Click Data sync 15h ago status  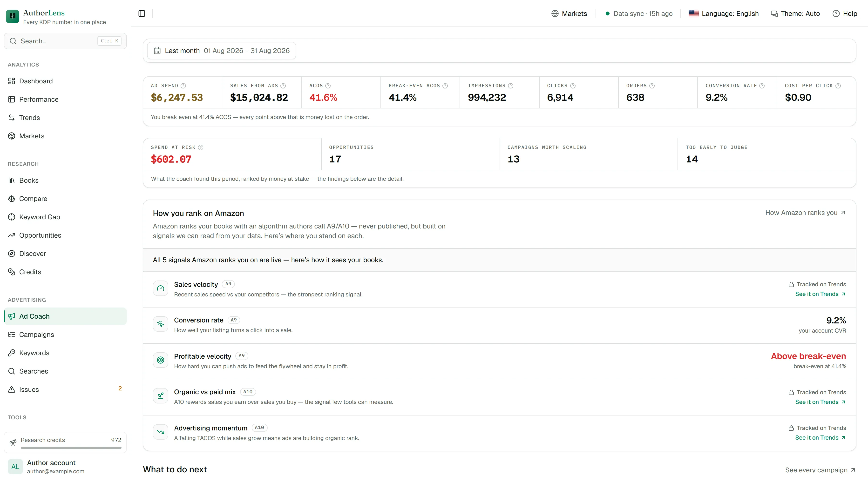[x=638, y=13]
